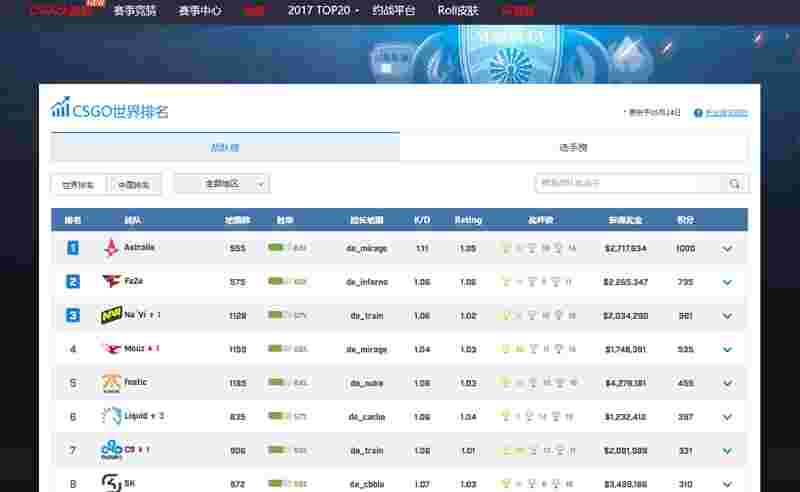Expand the FaZe row details

728,282
